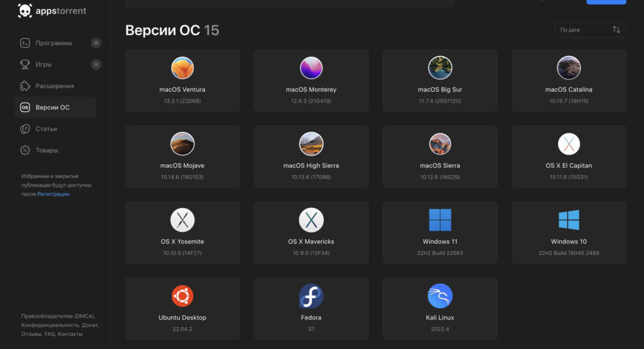Open the Ubuntu Desktop logo
Viewport: 644px width, 349px height.
[182, 296]
